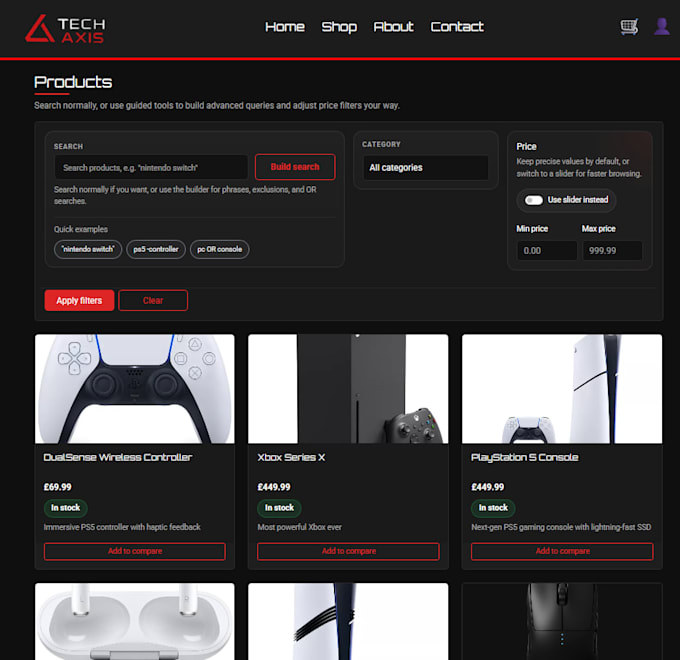Click the Min price input field
Screen dimensions: 680x660
(x=547, y=251)
